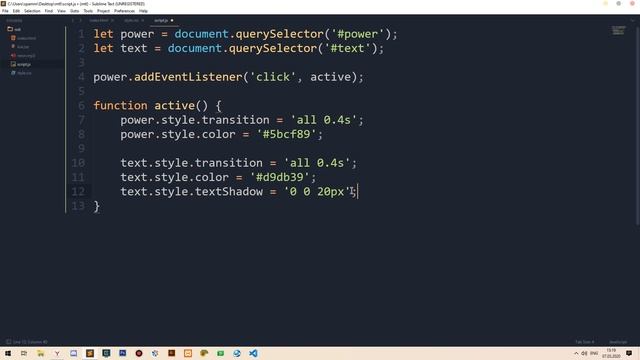Image resolution: width=640 pixels, height=360 pixels.
Task: Click the 'function active()' declaration line
Action: click(x=157, y=105)
